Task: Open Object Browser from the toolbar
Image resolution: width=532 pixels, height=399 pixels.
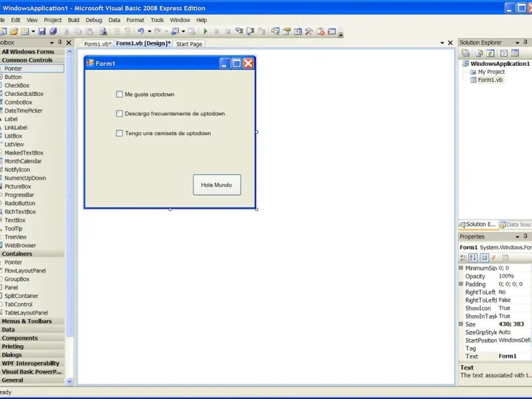Action: click(x=298, y=31)
